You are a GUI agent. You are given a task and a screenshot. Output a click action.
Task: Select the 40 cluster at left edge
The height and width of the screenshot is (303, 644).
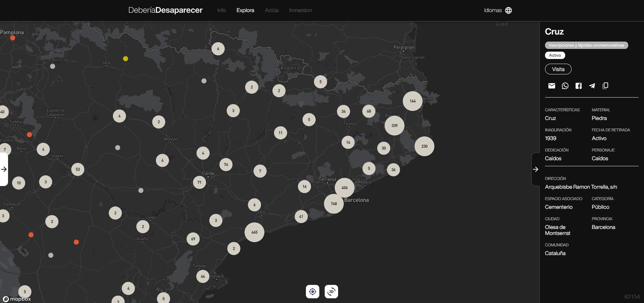coord(3,112)
